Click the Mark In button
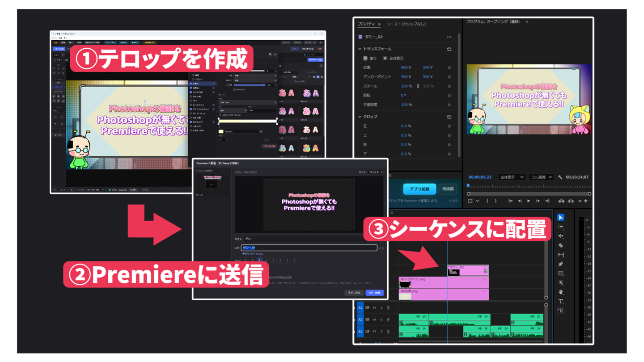The height and width of the screenshot is (362, 644). tap(487, 201)
